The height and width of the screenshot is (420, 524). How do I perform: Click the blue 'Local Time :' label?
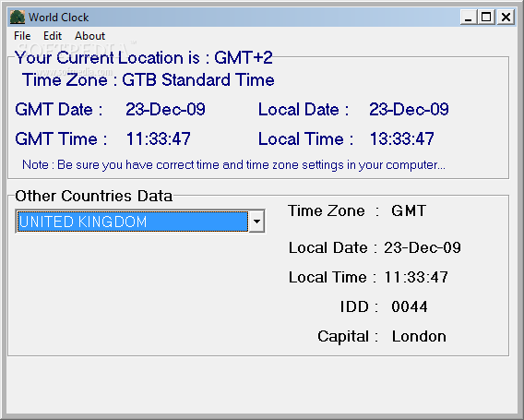click(x=305, y=138)
